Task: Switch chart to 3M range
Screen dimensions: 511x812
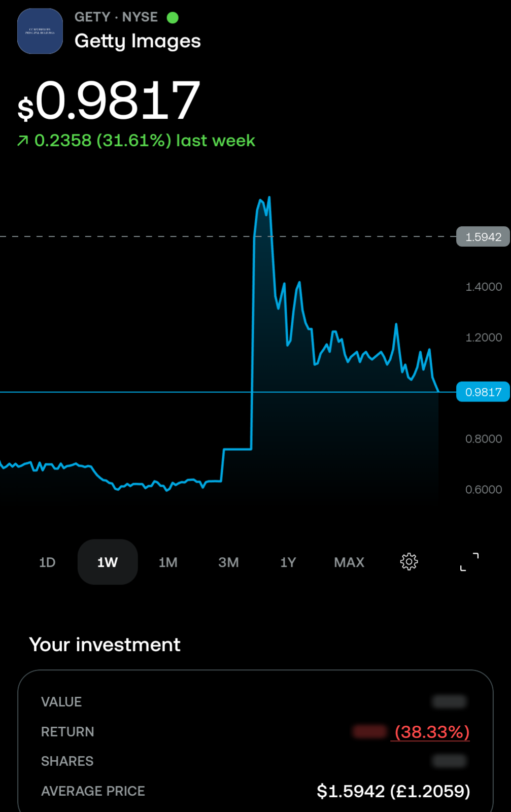Action: (228, 562)
